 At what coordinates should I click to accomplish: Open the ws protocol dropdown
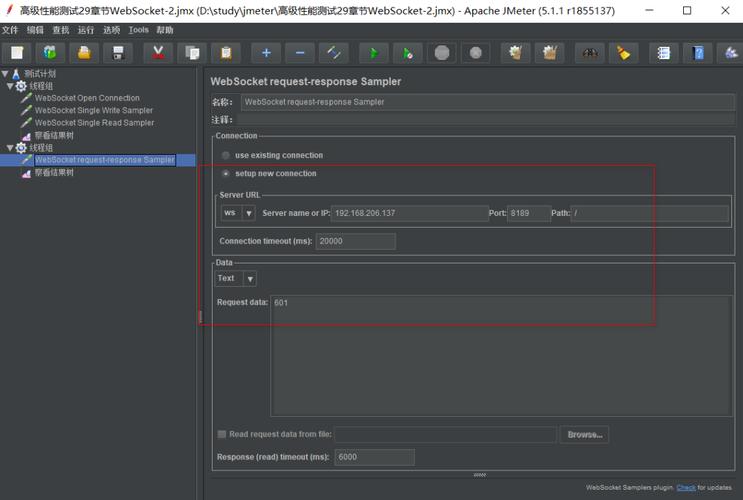click(x=238, y=213)
